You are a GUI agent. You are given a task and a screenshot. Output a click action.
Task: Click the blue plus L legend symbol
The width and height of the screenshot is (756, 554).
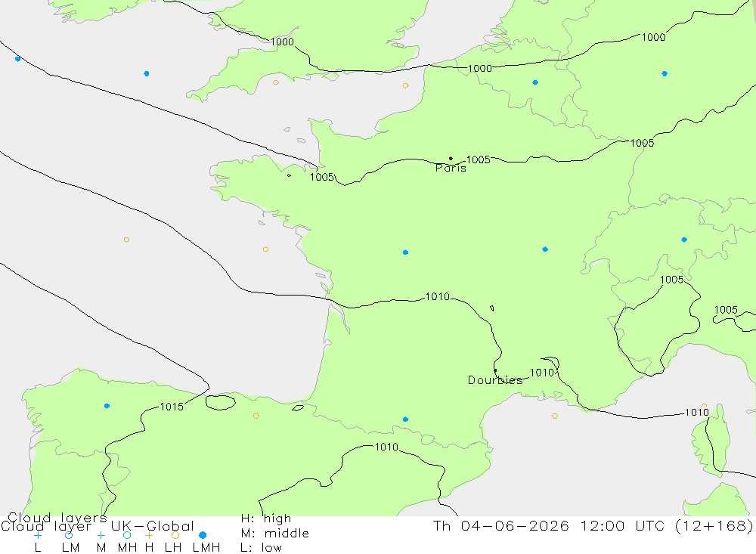38,535
